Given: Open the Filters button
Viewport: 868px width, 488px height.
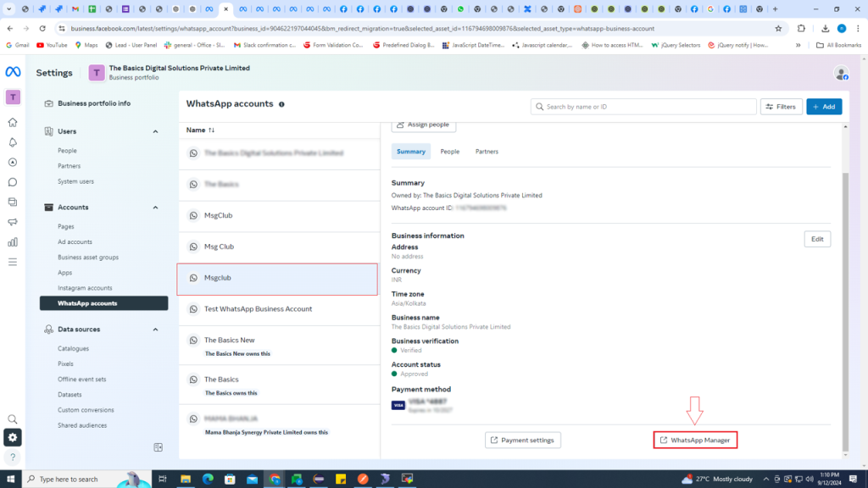Looking at the screenshot, I should pyautogui.click(x=781, y=107).
